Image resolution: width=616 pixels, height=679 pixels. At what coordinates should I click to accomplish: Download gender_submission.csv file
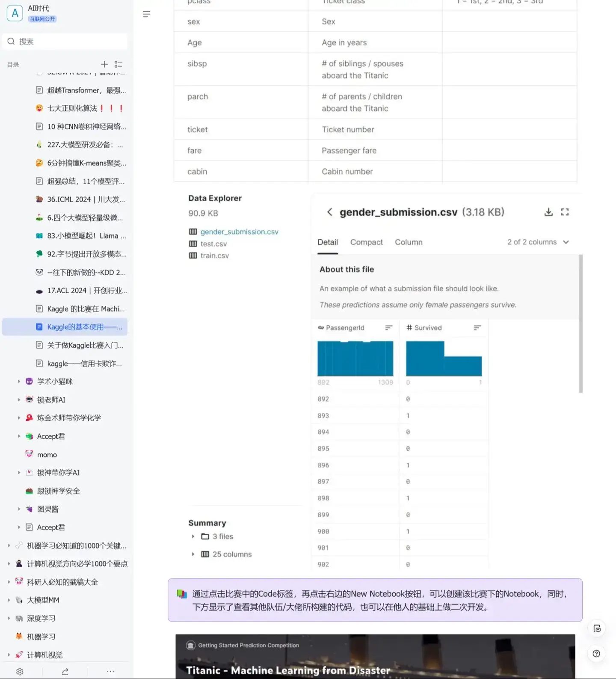point(548,212)
